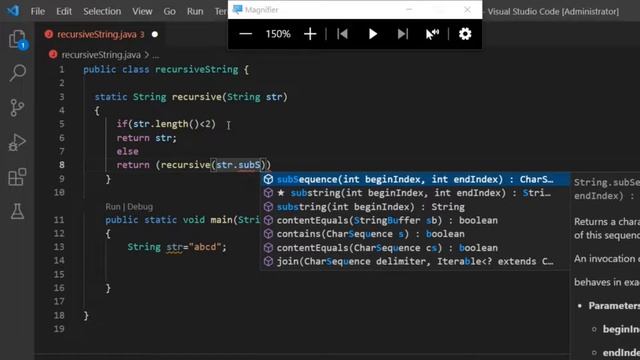The height and width of the screenshot is (360, 640).
Task: Click Magnifier read from here cursor icon
Action: point(432,34)
